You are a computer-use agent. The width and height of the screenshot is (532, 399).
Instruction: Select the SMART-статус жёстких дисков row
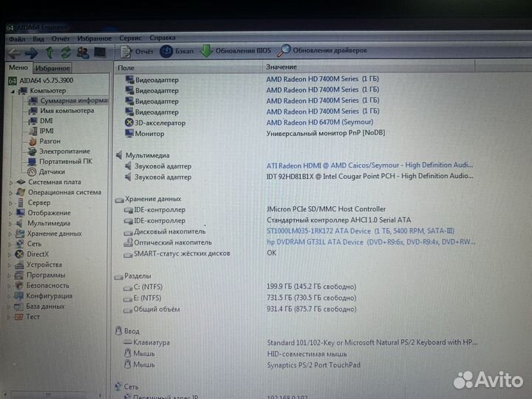point(177,253)
